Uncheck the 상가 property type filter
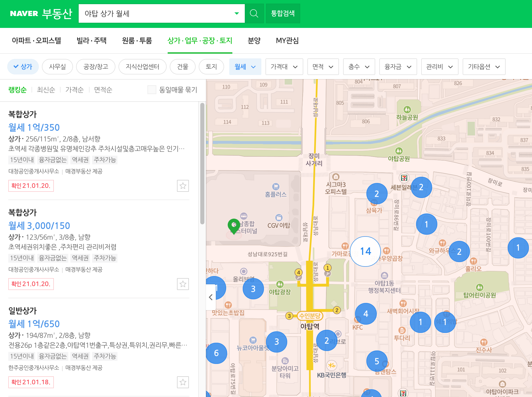This screenshot has height=397, width=532. [x=23, y=67]
